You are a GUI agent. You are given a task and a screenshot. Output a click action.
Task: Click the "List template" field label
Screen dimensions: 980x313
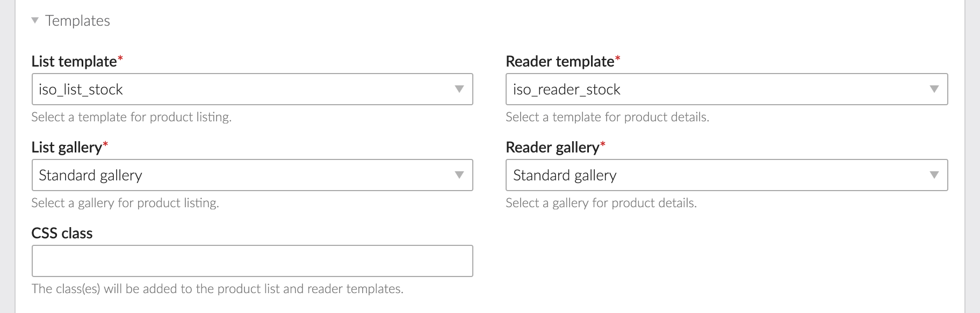click(74, 61)
